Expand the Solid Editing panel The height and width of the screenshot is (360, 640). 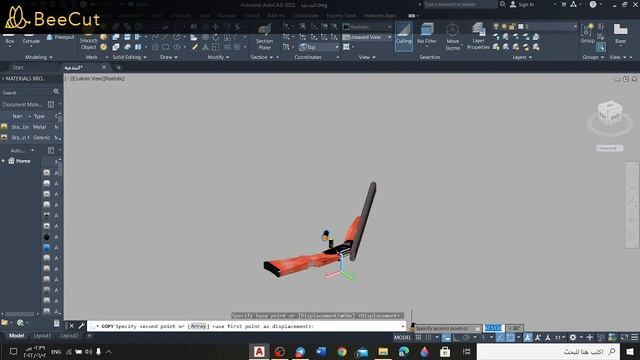129,57
